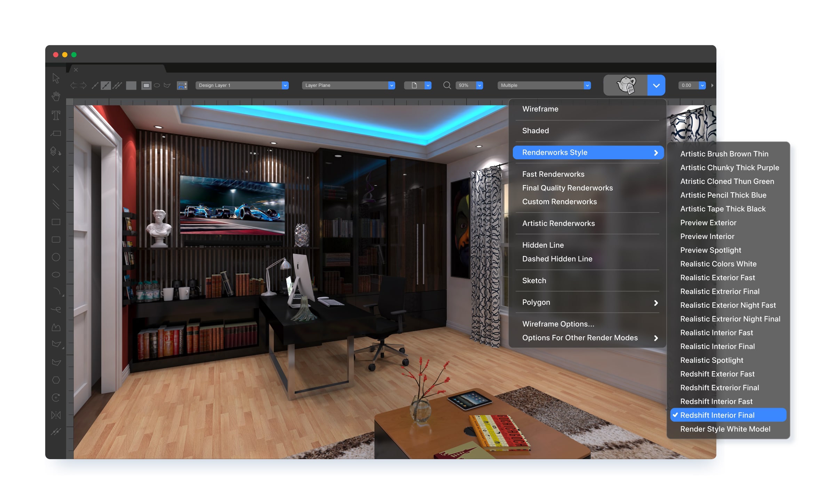Toggle the rectangle marquee selection mode
The height and width of the screenshot is (504, 835).
coord(146,85)
